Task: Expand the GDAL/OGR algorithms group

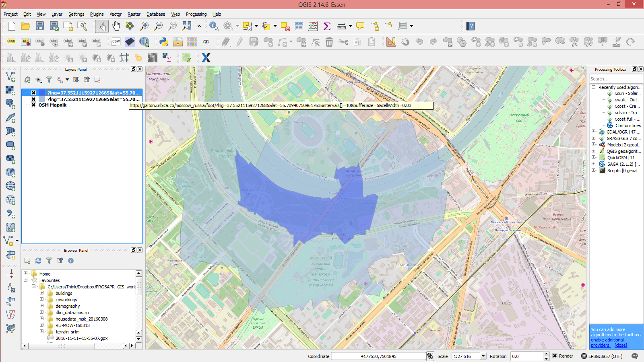Action: click(594, 132)
